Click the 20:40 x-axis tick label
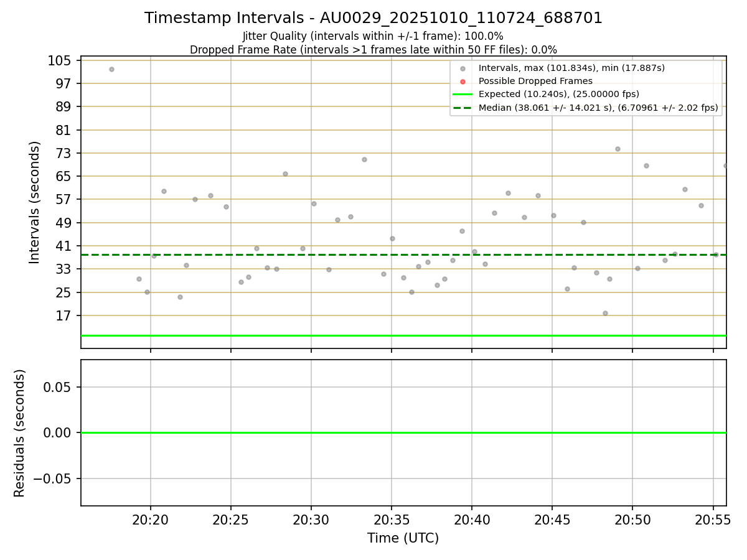The image size is (747, 560). click(x=472, y=521)
